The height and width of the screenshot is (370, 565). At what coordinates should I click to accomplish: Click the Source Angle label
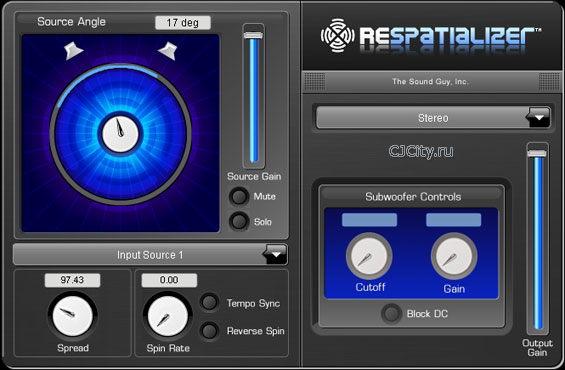(x=71, y=22)
